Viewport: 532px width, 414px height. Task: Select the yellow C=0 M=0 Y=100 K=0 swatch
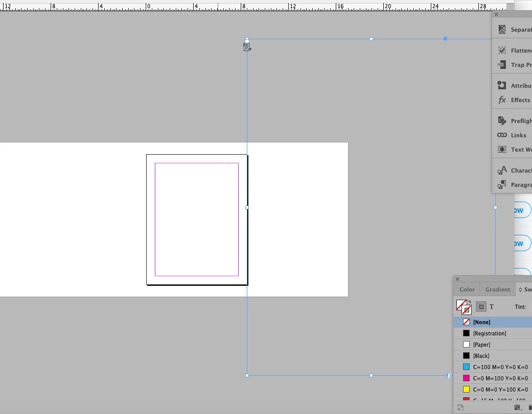[x=493, y=389]
